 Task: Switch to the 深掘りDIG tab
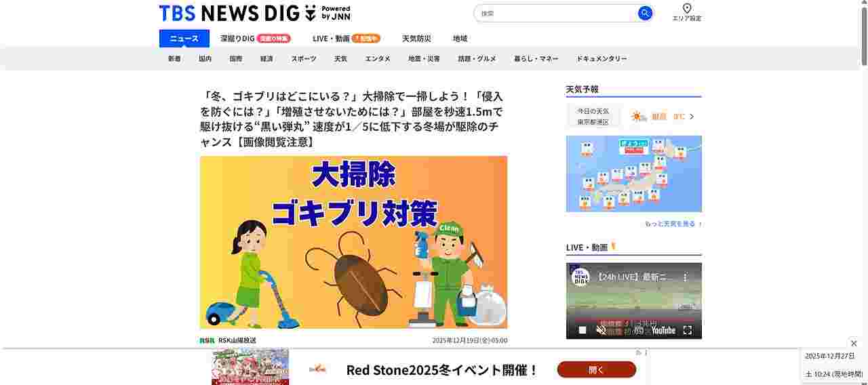tap(255, 39)
